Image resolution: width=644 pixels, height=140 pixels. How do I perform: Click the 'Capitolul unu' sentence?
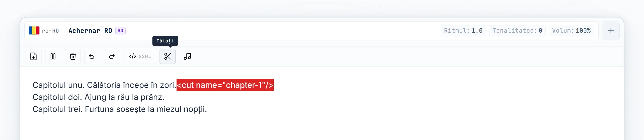point(104,85)
